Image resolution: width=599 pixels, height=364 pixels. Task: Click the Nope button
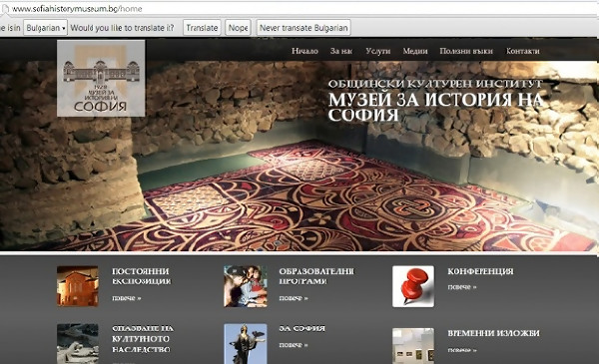point(238,28)
